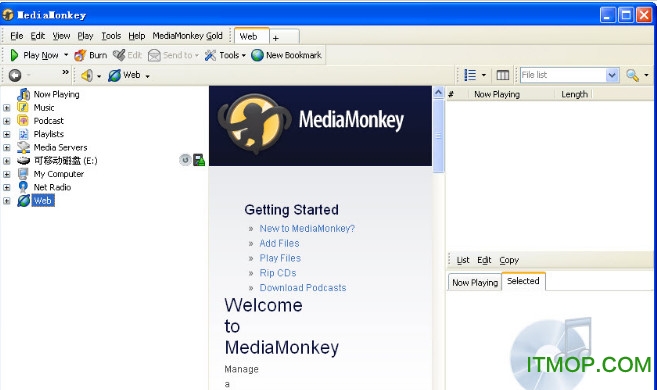Click the green eject device icon on drive E: row

pyautogui.click(x=199, y=160)
